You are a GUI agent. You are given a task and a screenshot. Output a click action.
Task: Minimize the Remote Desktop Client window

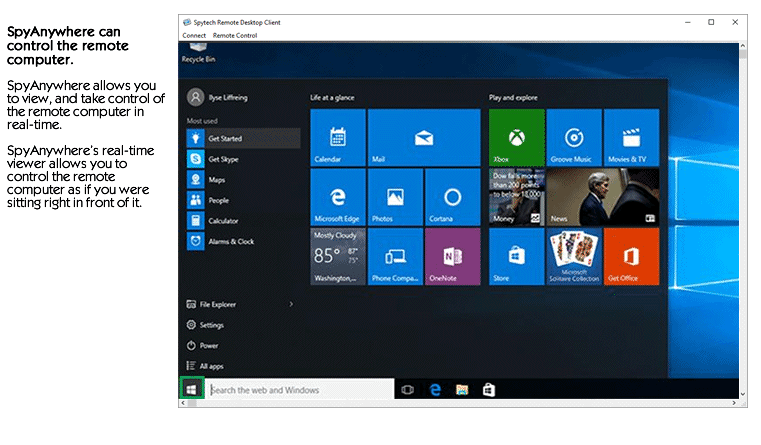[688, 22]
